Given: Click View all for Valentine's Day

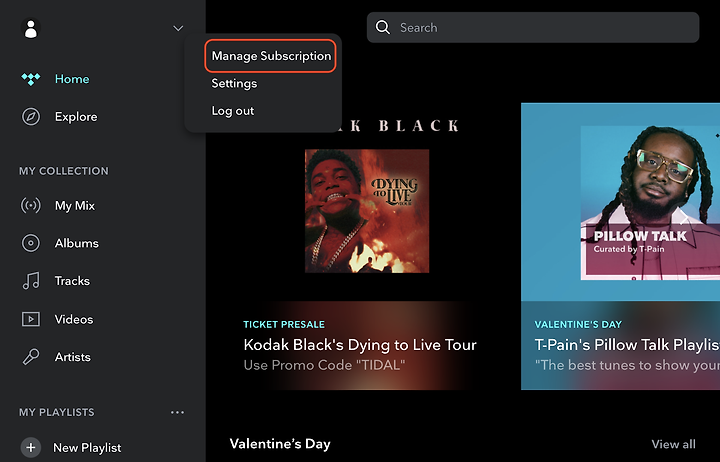Looking at the screenshot, I should pos(673,444).
